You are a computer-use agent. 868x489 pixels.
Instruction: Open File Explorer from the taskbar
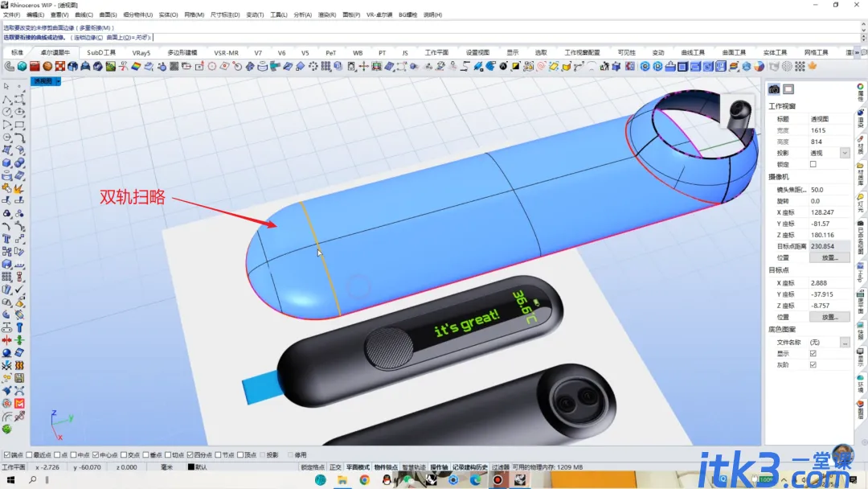(x=342, y=480)
